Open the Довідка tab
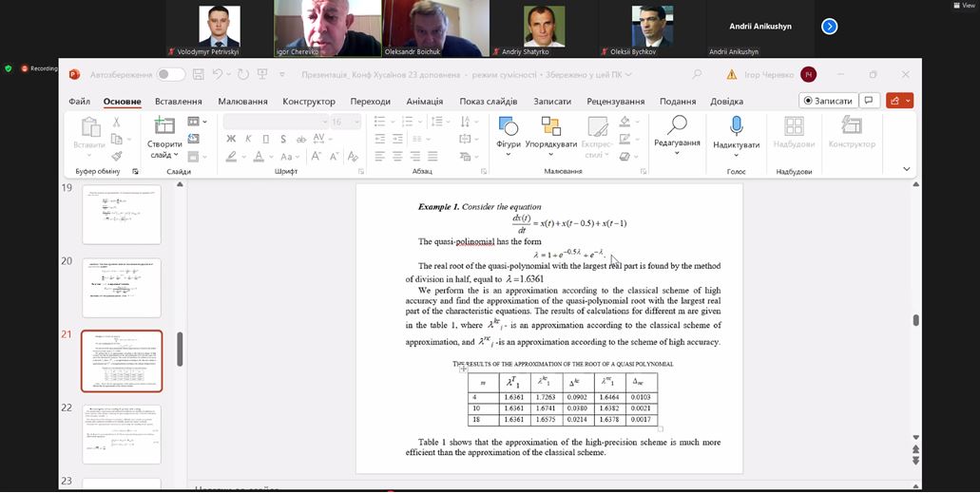980x493 pixels. tap(726, 102)
